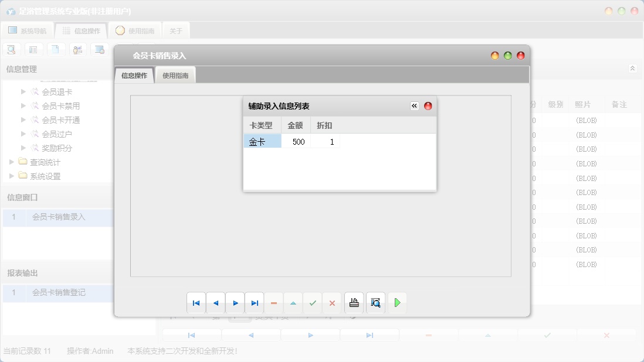The width and height of the screenshot is (644, 362).
Task: Switch to 信息操作 tab in dialog
Action: 134,76
